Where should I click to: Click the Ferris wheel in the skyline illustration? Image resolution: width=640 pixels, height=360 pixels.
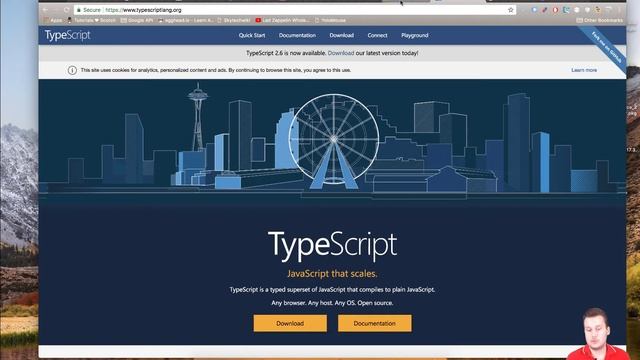point(334,141)
